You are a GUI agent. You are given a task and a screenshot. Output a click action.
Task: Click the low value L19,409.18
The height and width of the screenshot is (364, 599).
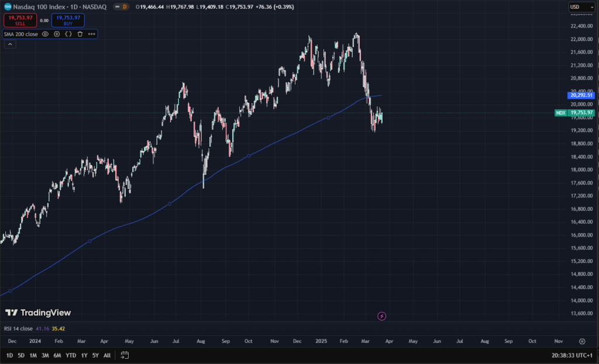pos(210,7)
